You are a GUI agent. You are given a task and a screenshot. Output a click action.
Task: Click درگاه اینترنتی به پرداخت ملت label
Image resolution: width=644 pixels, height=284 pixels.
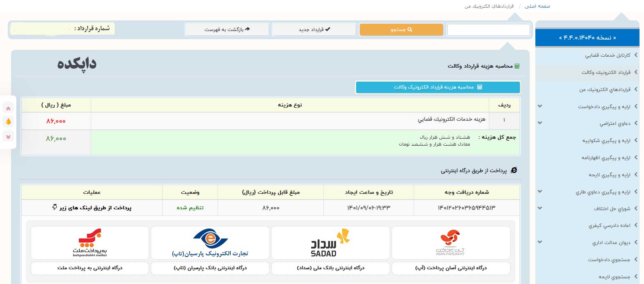click(x=90, y=268)
